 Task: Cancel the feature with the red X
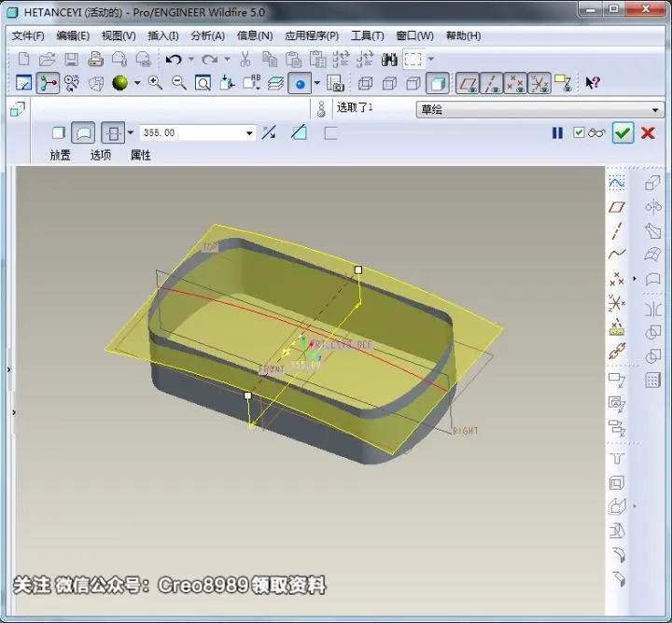(x=648, y=132)
